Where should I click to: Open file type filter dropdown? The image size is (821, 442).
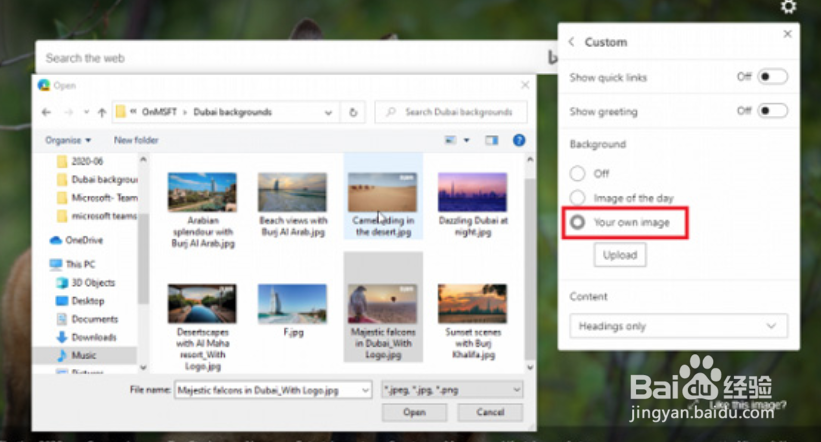452,390
